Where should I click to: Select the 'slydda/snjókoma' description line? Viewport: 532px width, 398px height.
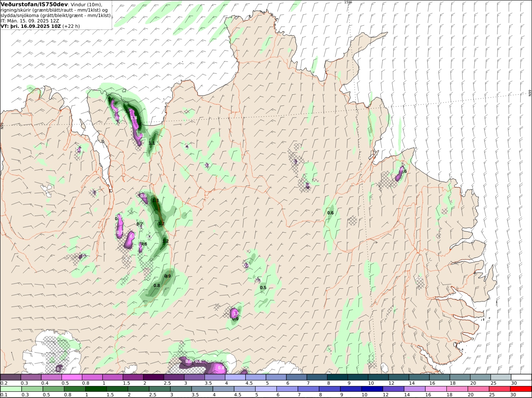(56, 15)
